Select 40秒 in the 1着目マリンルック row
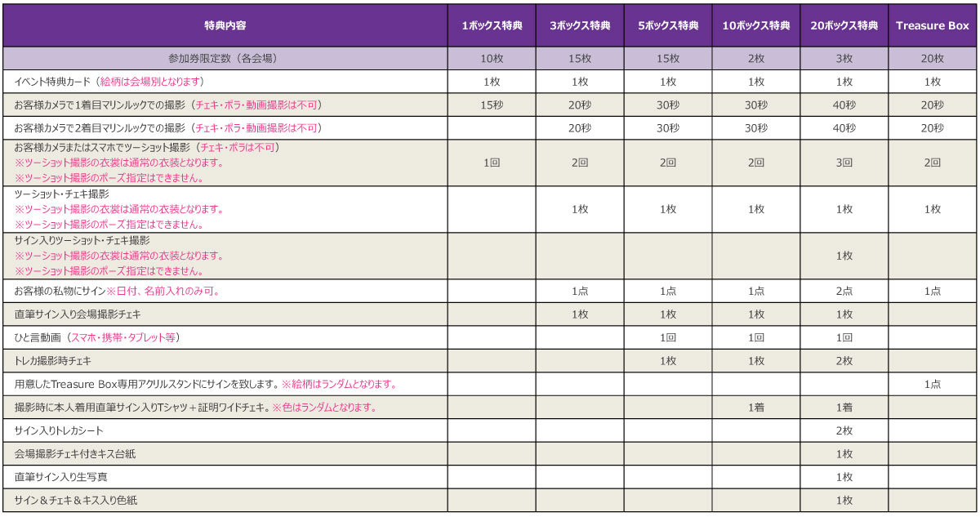Screen dimensions: 980x517 [x=844, y=105]
